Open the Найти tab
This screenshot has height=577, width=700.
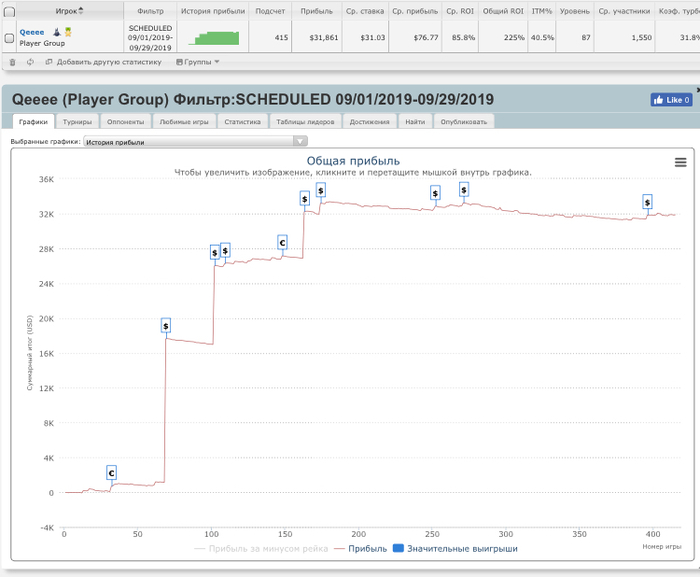415,121
